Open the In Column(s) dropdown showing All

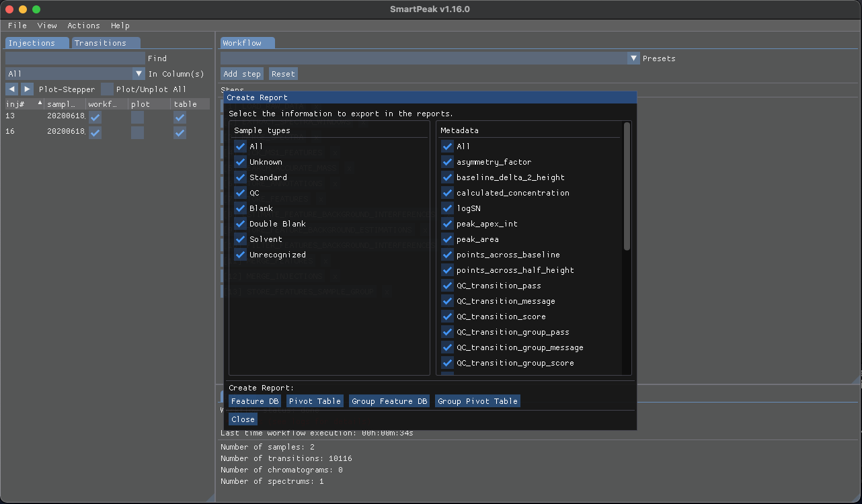(75, 74)
